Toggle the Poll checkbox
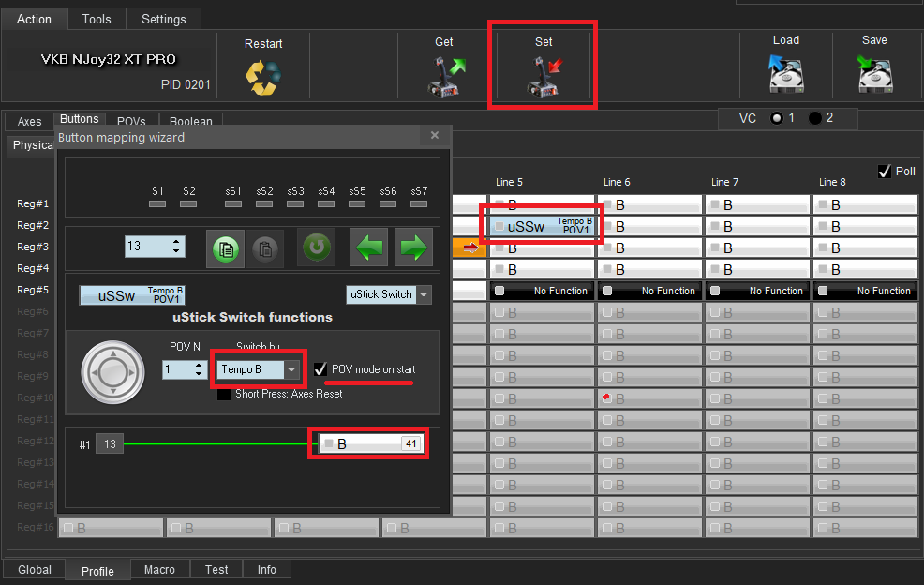This screenshot has height=585, width=924. coord(884,171)
